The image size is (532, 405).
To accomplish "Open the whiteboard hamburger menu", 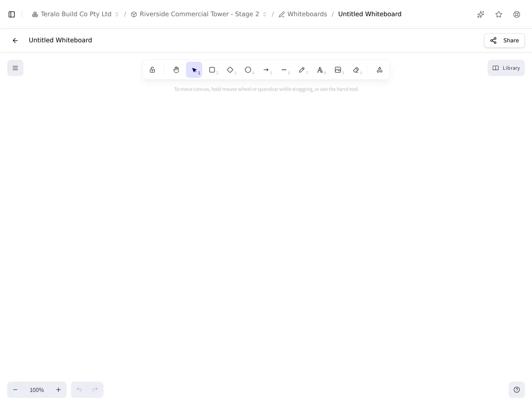I will click(15, 68).
